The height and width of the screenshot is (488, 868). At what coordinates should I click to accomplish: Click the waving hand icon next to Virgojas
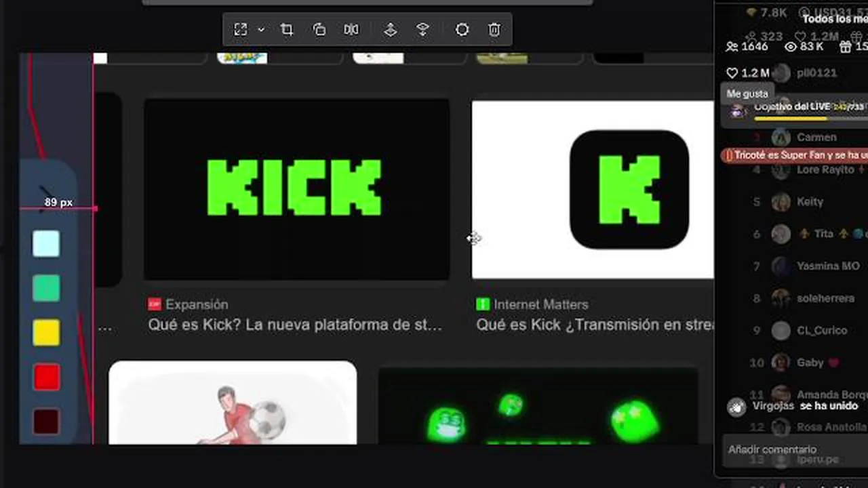click(737, 407)
